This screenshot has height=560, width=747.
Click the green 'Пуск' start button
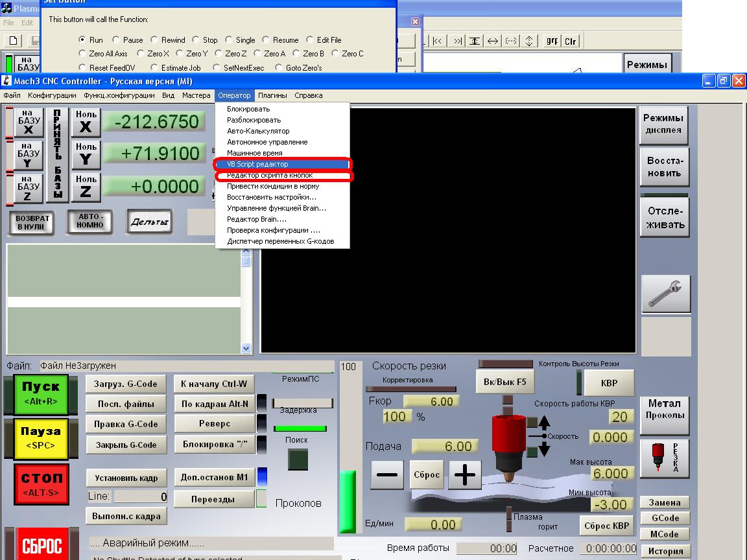(x=41, y=394)
